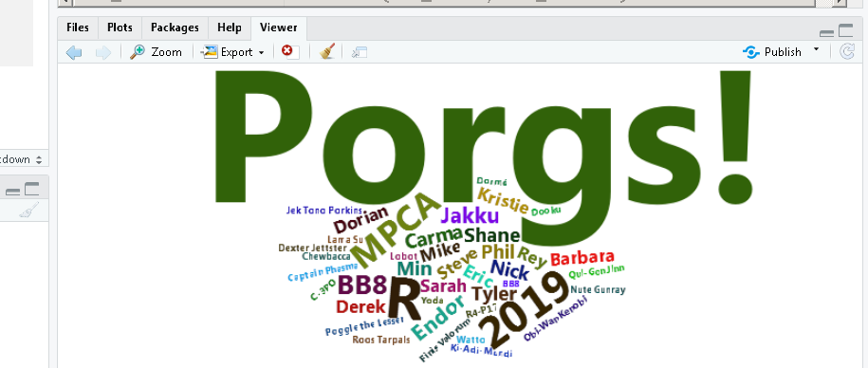Select the Viewer tab

(279, 28)
